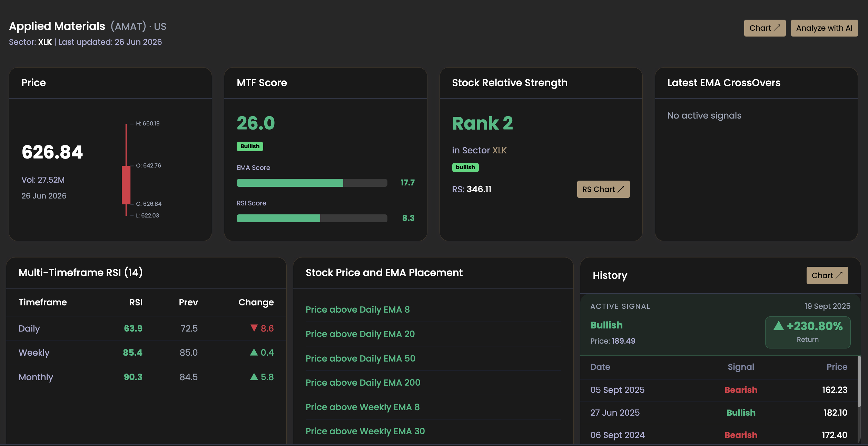This screenshot has height=446, width=868.
Task: Click the 27 Jun 2025 history row date
Action: click(615, 413)
